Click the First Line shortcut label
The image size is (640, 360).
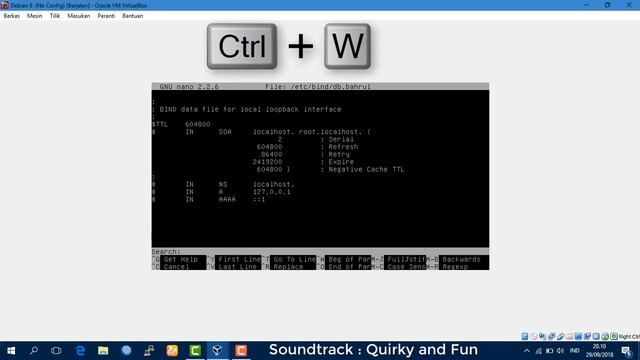click(240, 259)
